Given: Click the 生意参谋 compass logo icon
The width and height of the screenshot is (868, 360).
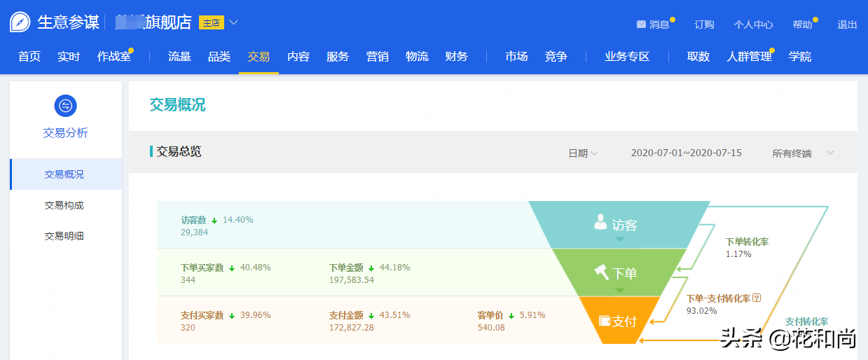Looking at the screenshot, I should tap(20, 22).
